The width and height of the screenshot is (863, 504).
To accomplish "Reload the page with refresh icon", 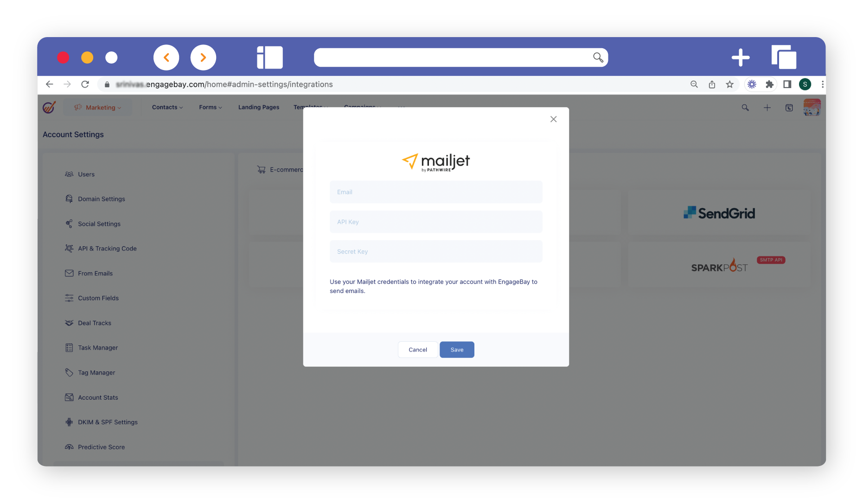I will pyautogui.click(x=85, y=84).
